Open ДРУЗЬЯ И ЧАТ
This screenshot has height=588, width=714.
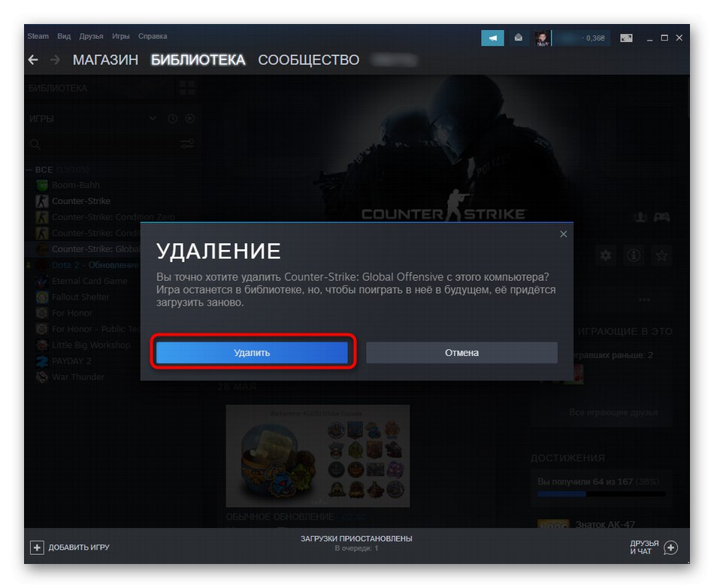(653, 547)
